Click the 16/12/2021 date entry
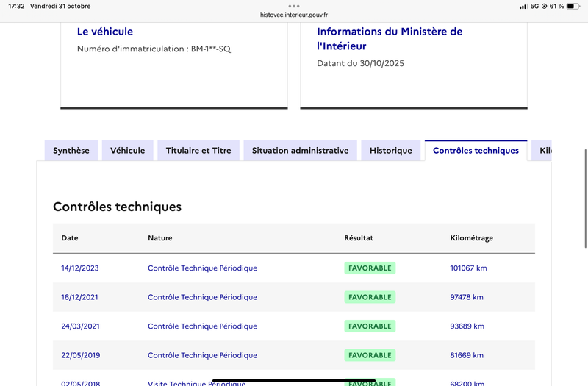This screenshot has width=588, height=386. click(79, 297)
